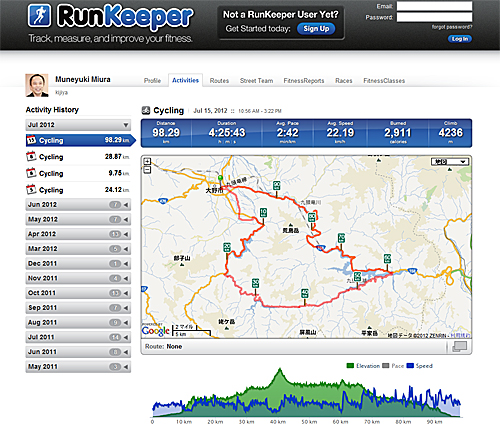Click the 40 km marker on the map

coord(305,294)
